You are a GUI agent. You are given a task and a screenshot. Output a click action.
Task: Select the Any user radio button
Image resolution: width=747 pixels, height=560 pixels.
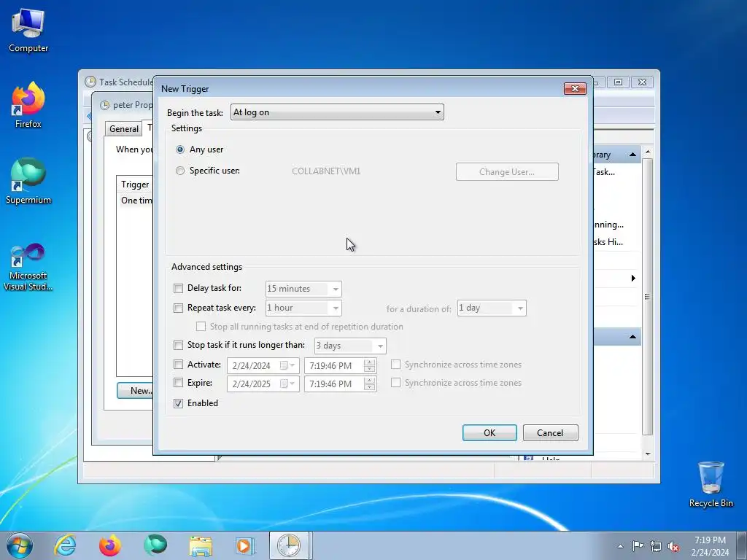[x=180, y=149]
